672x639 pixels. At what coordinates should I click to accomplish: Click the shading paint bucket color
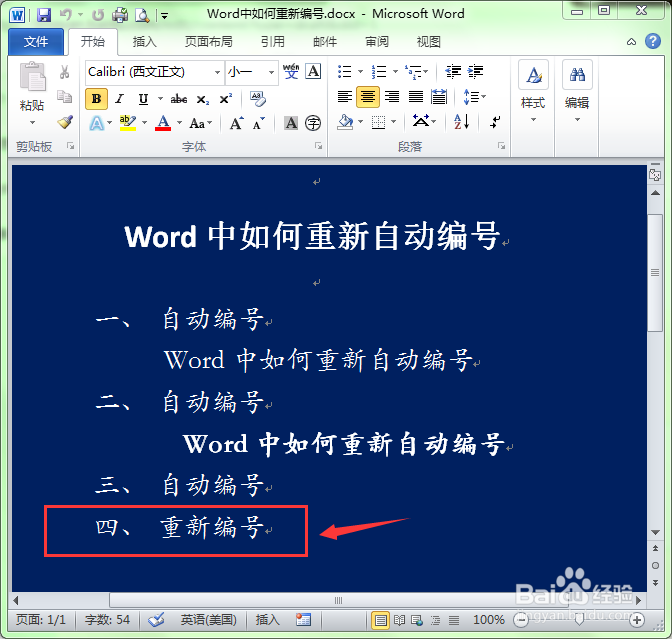click(345, 122)
